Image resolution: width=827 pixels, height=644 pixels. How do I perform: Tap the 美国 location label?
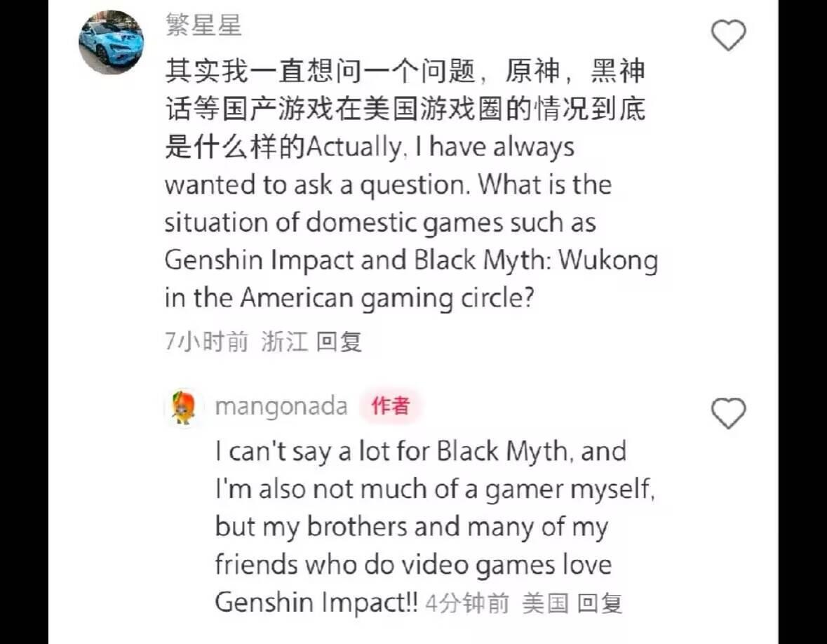point(545,603)
